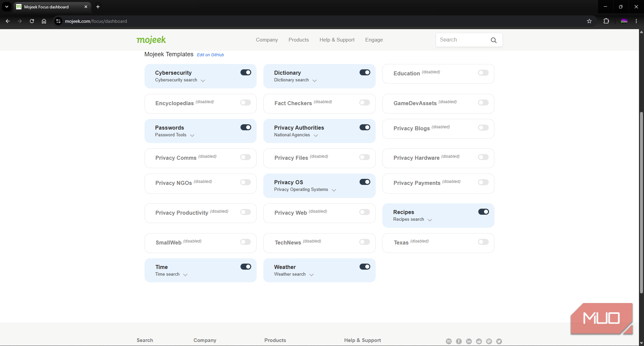View site information icon in address bar
The image size is (644, 346).
pos(58,21)
